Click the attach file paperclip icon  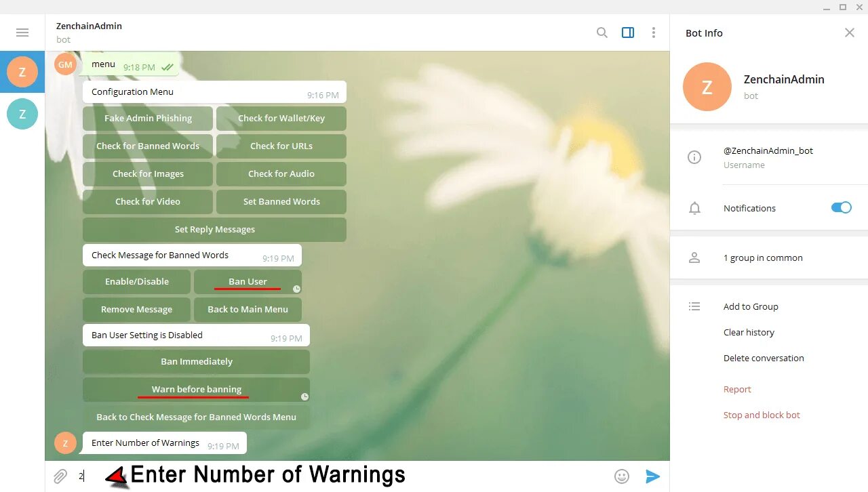point(60,476)
